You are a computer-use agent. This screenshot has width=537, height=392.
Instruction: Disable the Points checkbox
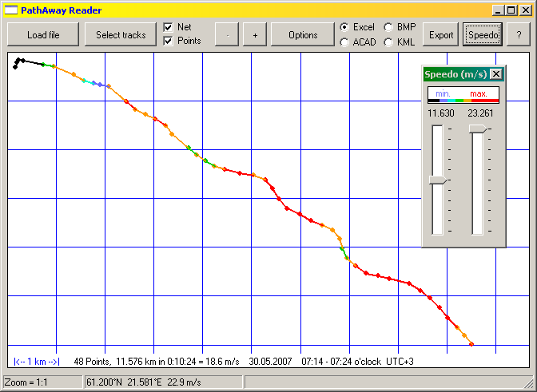click(x=169, y=41)
